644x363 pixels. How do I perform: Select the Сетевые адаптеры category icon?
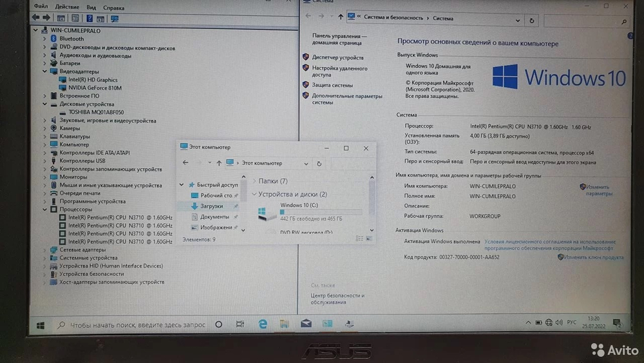[x=53, y=250]
